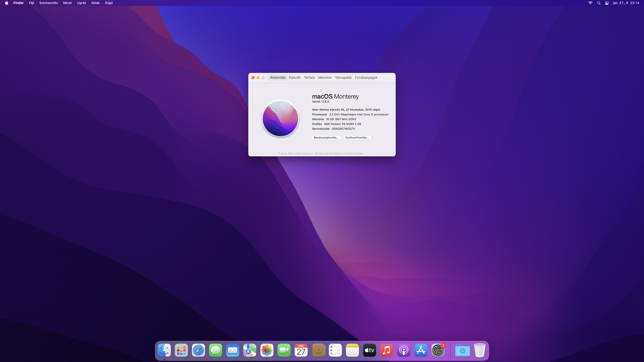644x362 pixels.
Task: Click the Rendszerjelentés… button
Action: 326,138
